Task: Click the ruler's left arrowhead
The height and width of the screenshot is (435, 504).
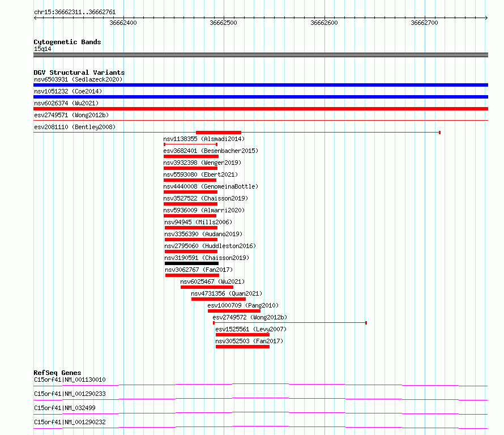Action: (35, 18)
